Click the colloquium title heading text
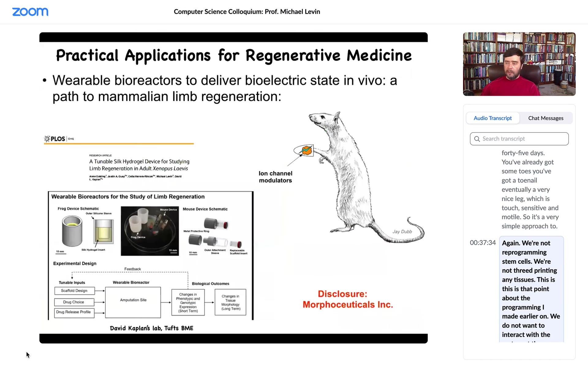This screenshot has width=588, height=368. coord(247,12)
